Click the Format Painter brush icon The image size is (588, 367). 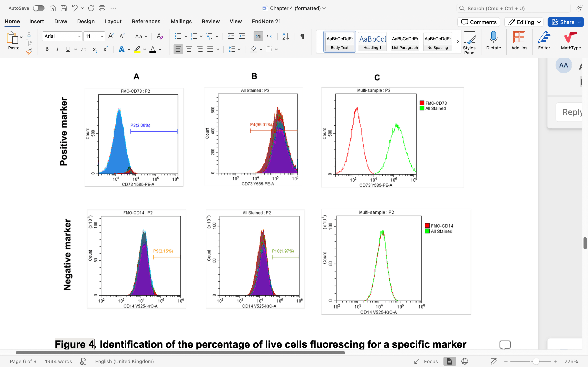[x=29, y=51]
